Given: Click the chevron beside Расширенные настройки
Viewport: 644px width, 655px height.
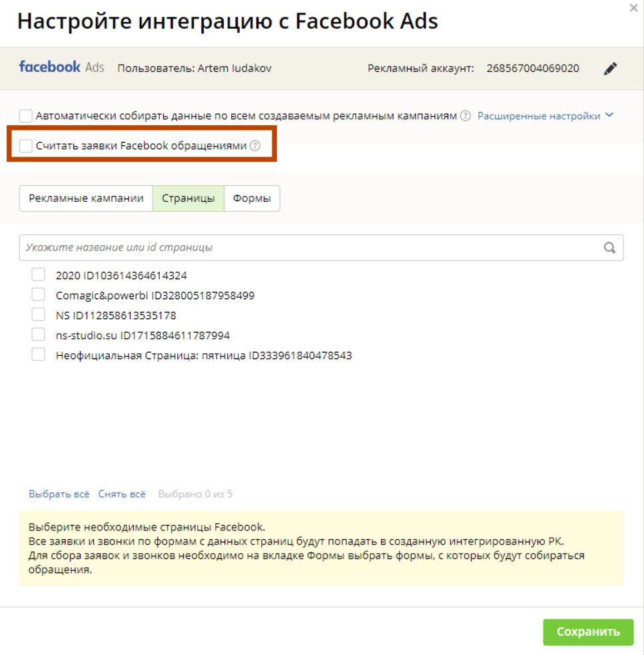Looking at the screenshot, I should point(609,115).
